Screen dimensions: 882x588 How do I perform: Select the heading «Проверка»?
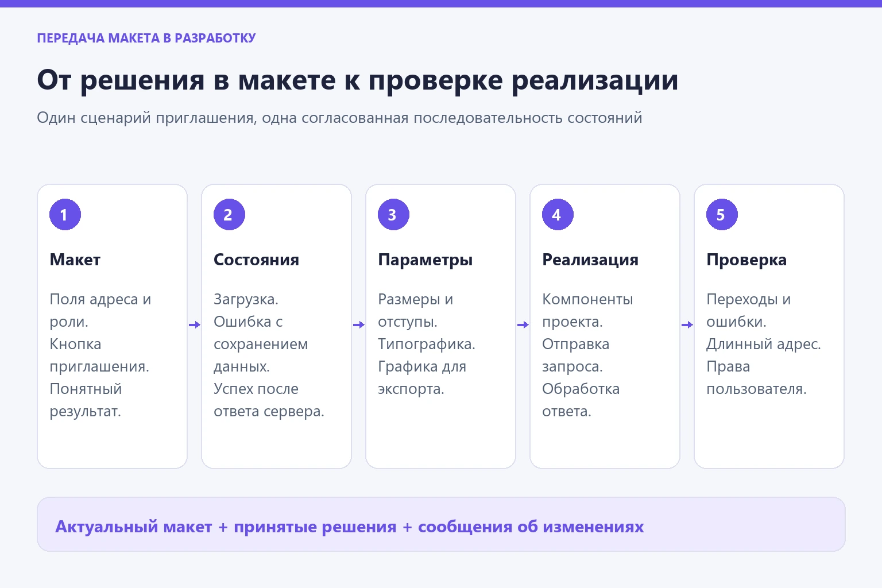click(746, 260)
